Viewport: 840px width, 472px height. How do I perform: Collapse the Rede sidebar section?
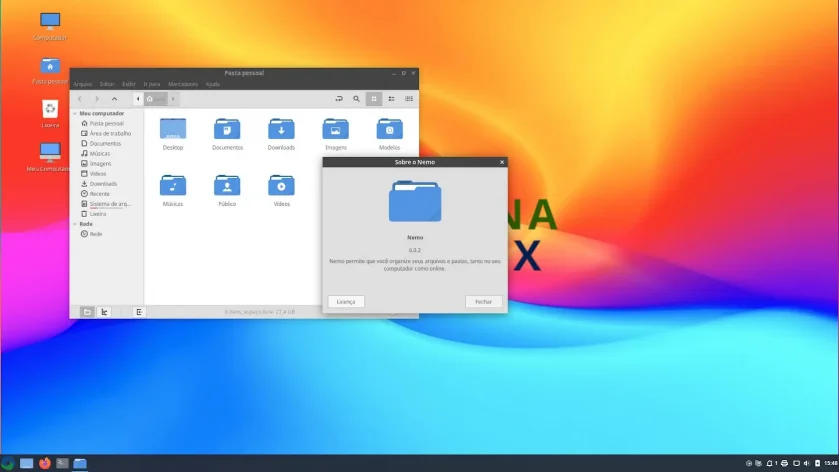(x=75, y=224)
